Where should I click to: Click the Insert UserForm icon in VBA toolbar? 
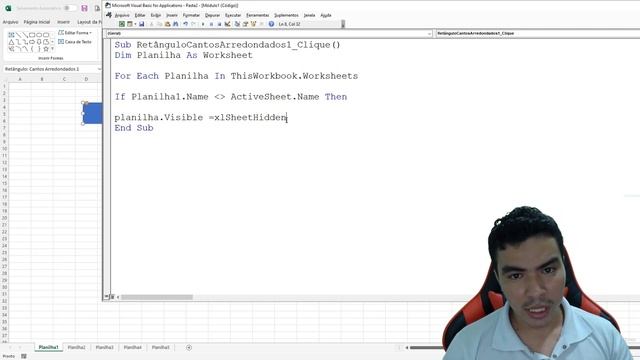point(130,24)
